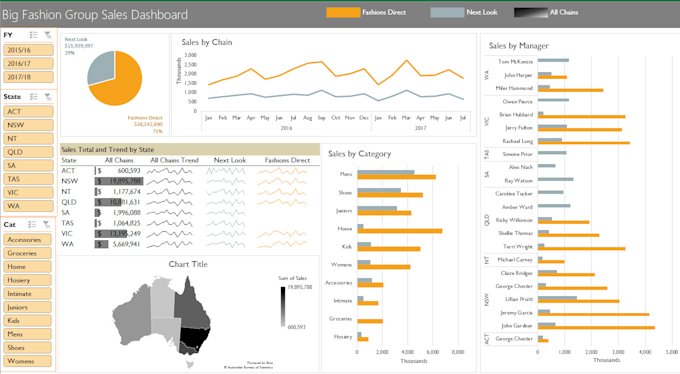
Task: Select VIC in State slicer
Action: (x=28, y=192)
